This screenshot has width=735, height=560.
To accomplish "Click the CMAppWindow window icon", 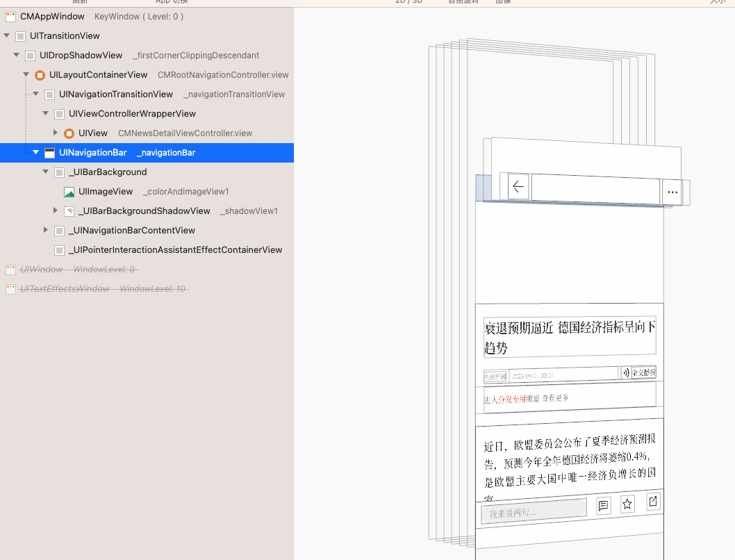I will tap(10, 17).
